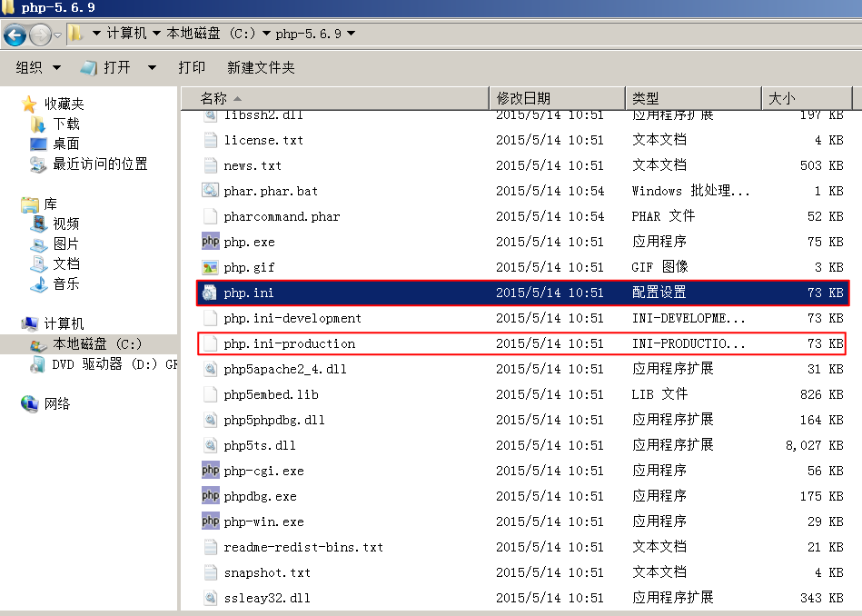This screenshot has height=616, width=862.
Task: Open php.exe via its PHP icon
Action: [x=210, y=242]
